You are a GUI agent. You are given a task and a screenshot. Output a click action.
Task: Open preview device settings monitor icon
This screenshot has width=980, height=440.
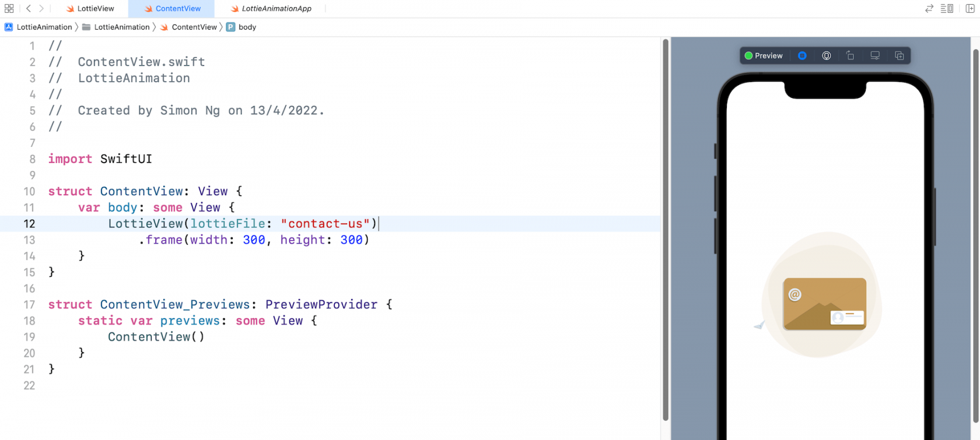[x=875, y=56]
